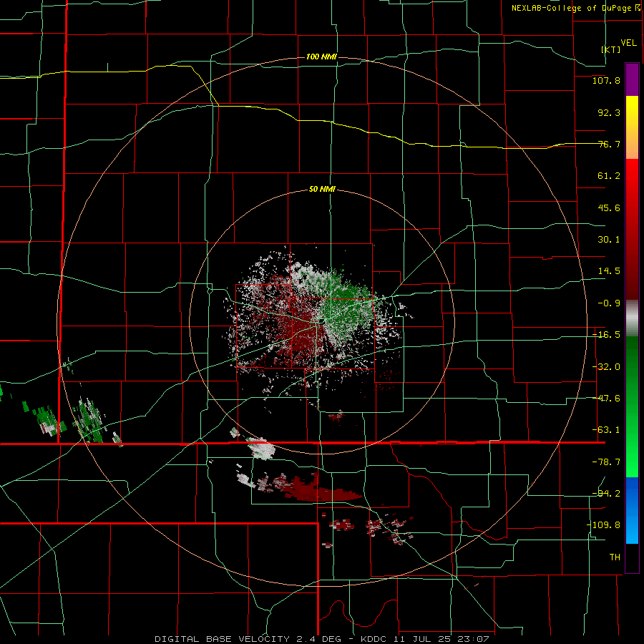Click the VEL legend title
This screenshot has height=644, width=644.
click(x=628, y=43)
